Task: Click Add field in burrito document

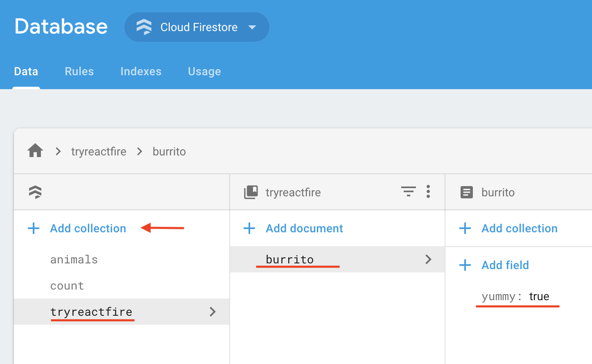Action: pos(505,265)
